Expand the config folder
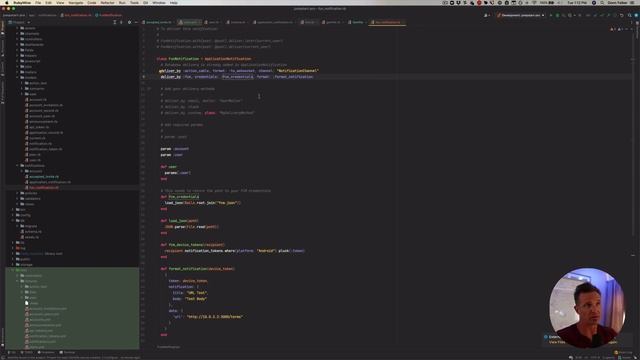The height and width of the screenshot is (360, 640). click(x=13, y=215)
